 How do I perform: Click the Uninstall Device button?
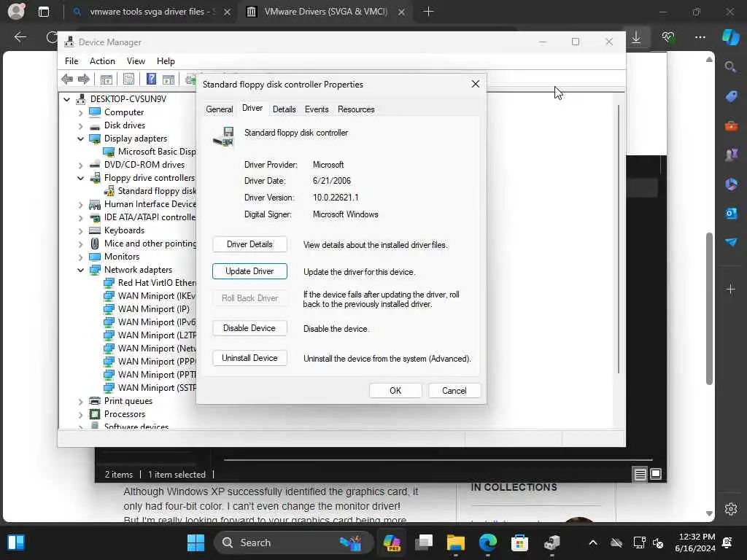[249, 358]
